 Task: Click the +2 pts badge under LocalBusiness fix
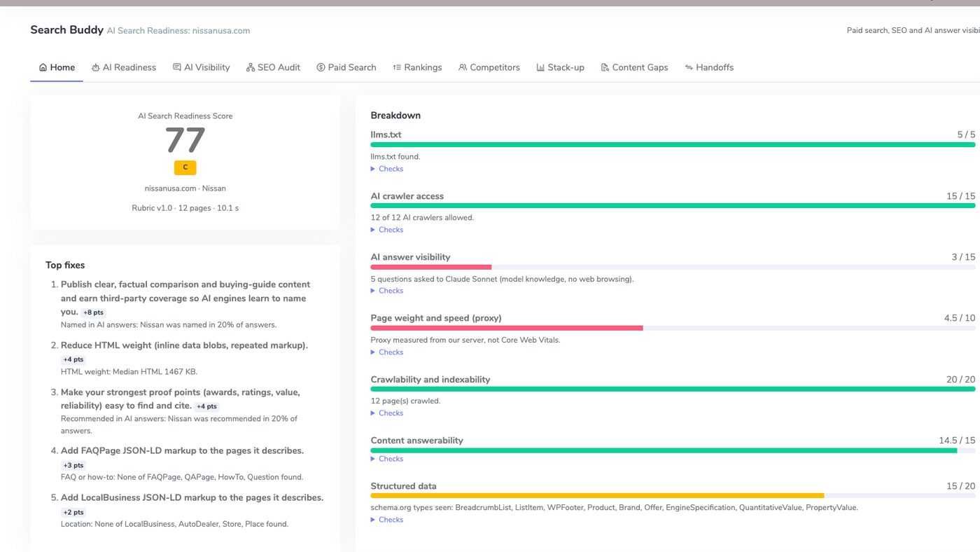coord(73,512)
